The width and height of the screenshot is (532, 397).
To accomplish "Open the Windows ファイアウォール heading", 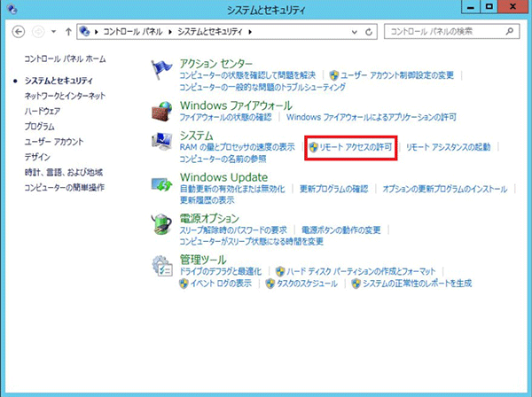I will pos(236,105).
